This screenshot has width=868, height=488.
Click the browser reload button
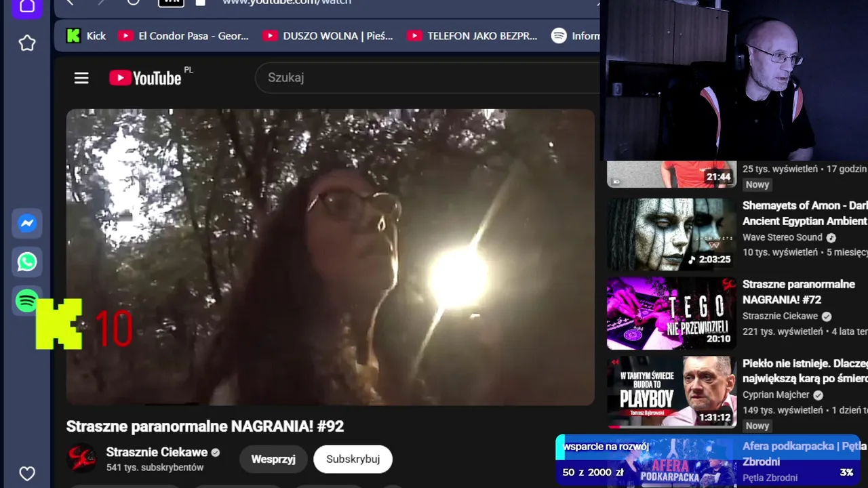pyautogui.click(x=133, y=2)
